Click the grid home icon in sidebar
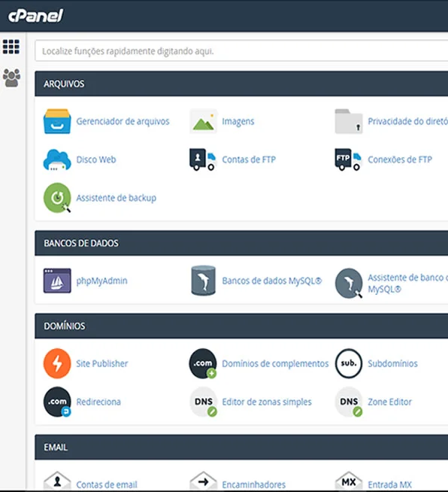The width and height of the screenshot is (448, 492). tap(11, 47)
